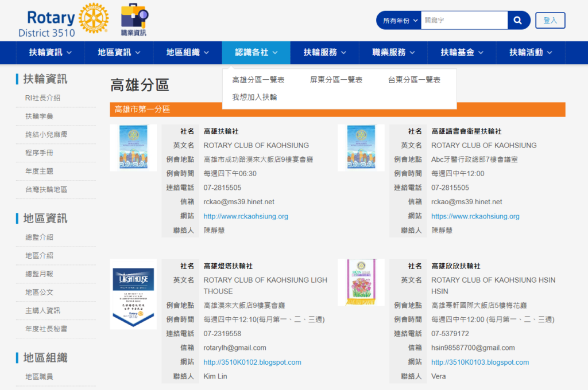Choose 我想加入扶輪 menu entry

point(254,97)
